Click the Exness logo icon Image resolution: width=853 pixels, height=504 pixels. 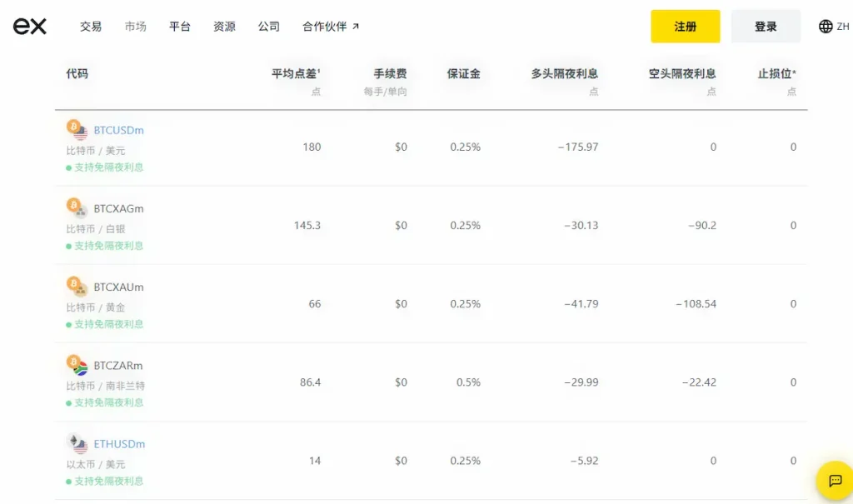click(30, 27)
